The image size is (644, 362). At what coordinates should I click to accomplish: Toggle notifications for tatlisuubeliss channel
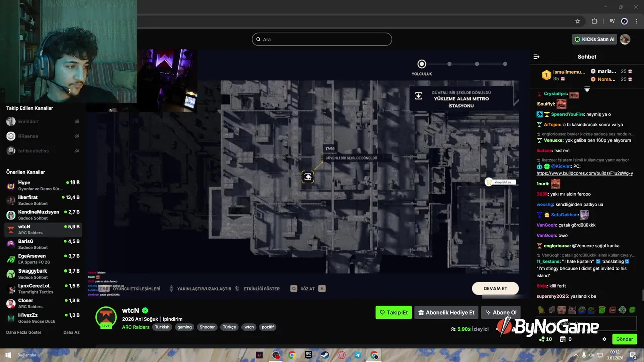pyautogui.click(x=77, y=151)
